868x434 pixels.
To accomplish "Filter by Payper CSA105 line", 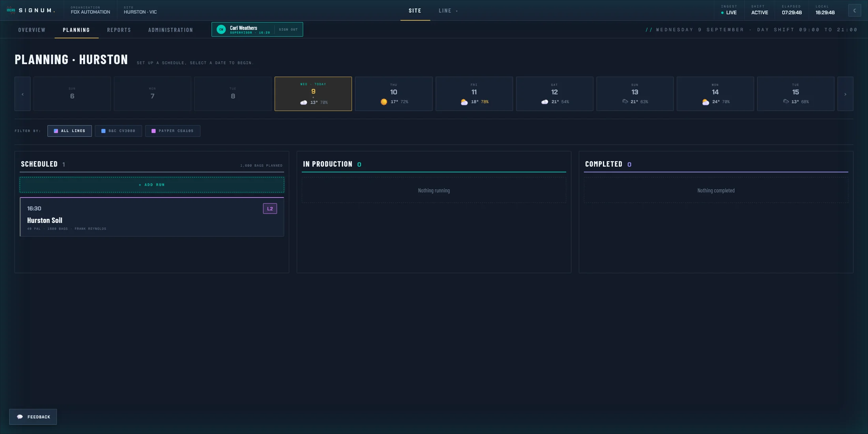I will tap(172, 131).
